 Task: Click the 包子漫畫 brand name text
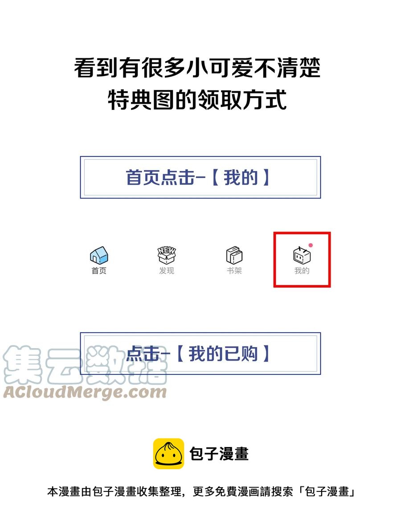coord(219,454)
